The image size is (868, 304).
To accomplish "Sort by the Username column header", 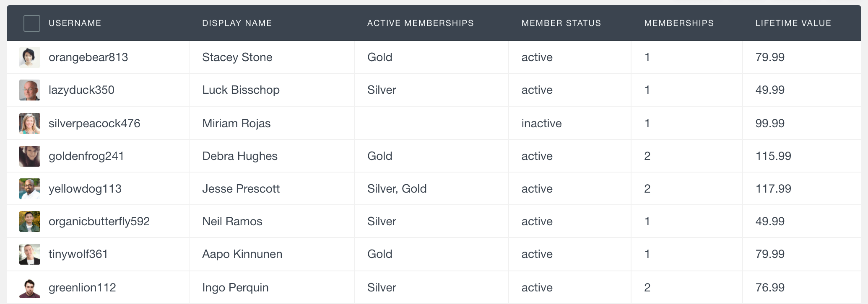I will pyautogui.click(x=75, y=23).
